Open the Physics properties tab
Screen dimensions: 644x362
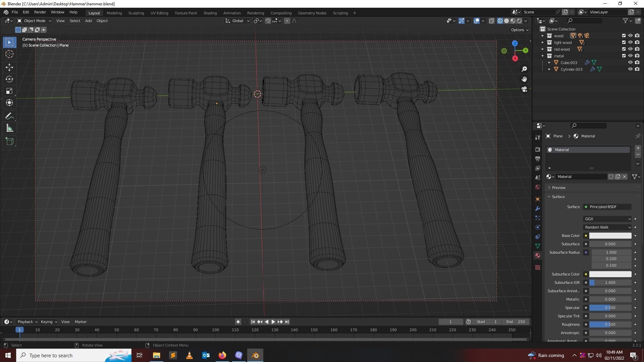(x=538, y=227)
